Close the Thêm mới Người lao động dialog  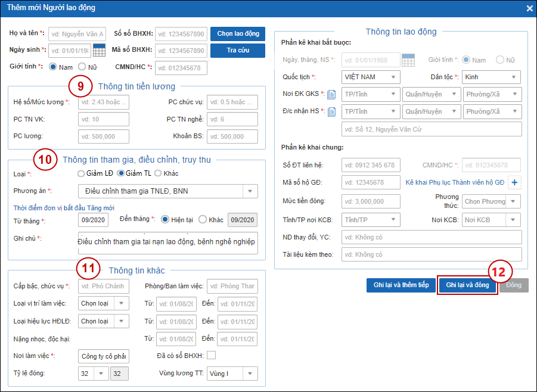(x=530, y=8)
